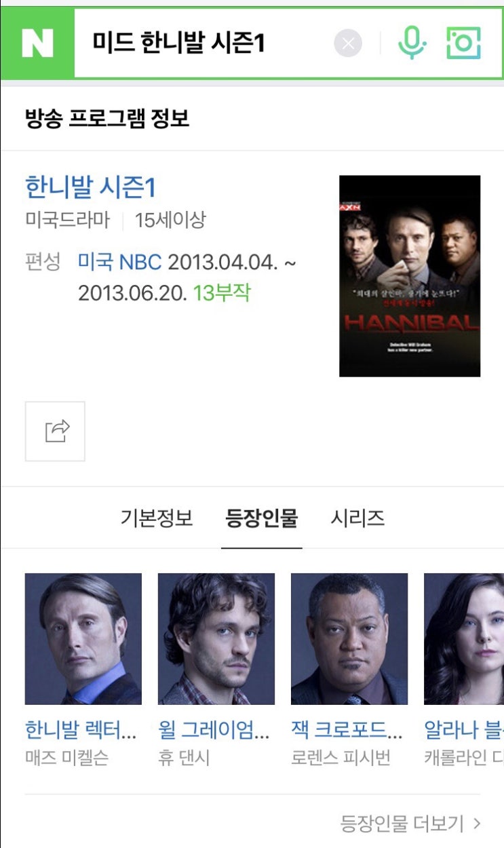Open 한니발 렉터 character photo

(83, 639)
